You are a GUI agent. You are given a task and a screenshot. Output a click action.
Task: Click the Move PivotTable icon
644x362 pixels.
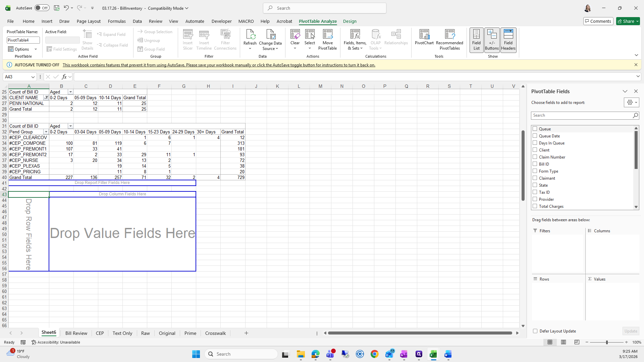(327, 35)
